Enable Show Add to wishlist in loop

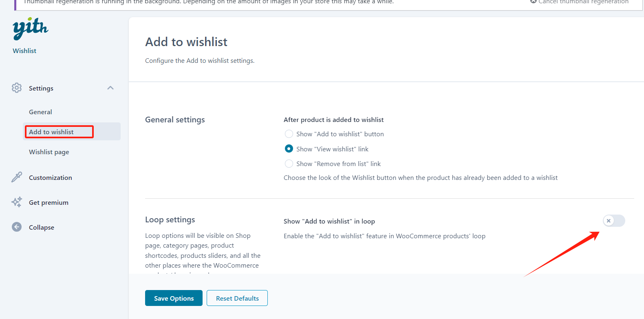613,221
